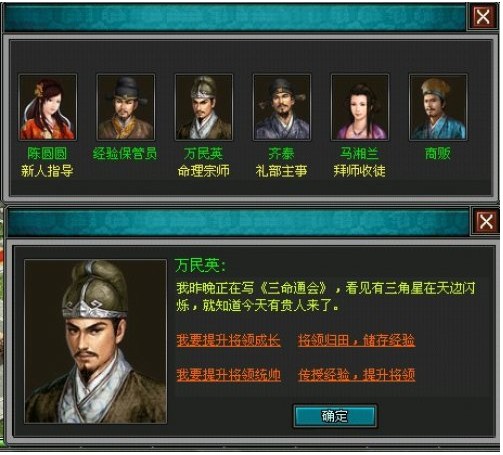This screenshot has height=455, width=503.
Task: Open the 将领归田，储存经验 link
Action: point(356,341)
